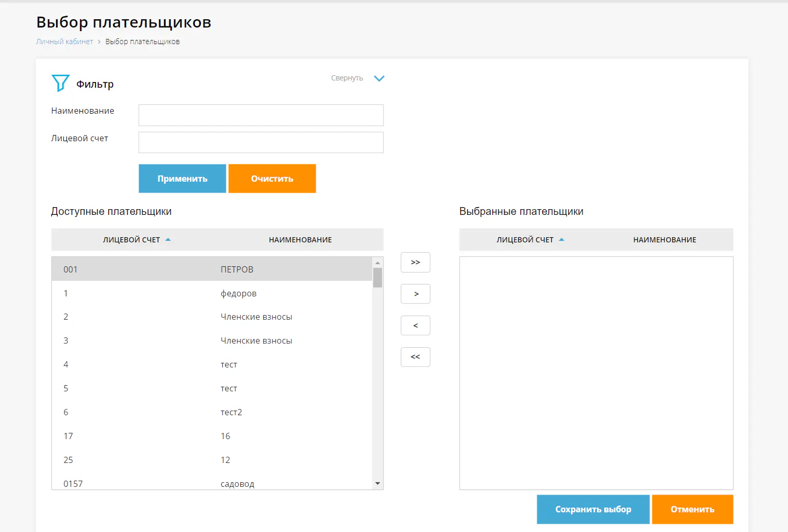Click the Свернуть collapse link
Viewport: 788px width, 532px height.
pyautogui.click(x=347, y=78)
